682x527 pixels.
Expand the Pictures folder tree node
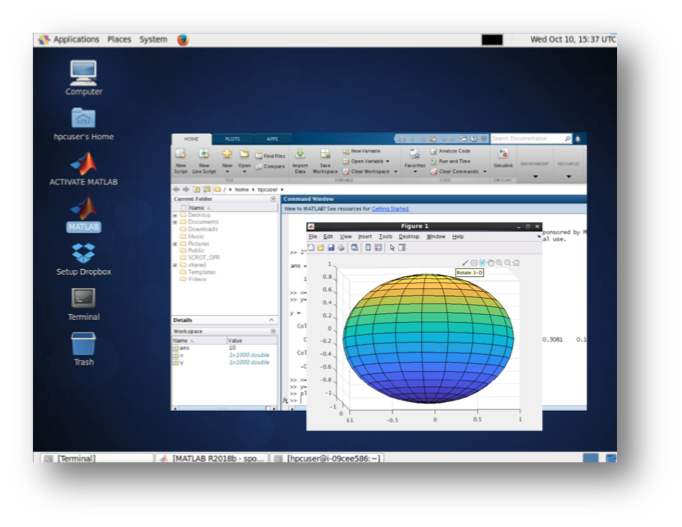click(175, 244)
